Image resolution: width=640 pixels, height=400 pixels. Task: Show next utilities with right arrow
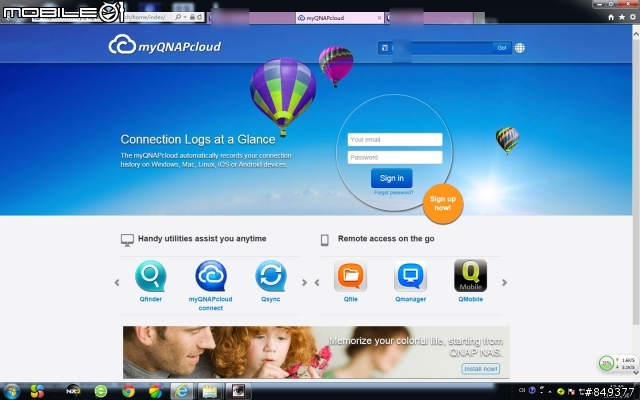point(304,282)
